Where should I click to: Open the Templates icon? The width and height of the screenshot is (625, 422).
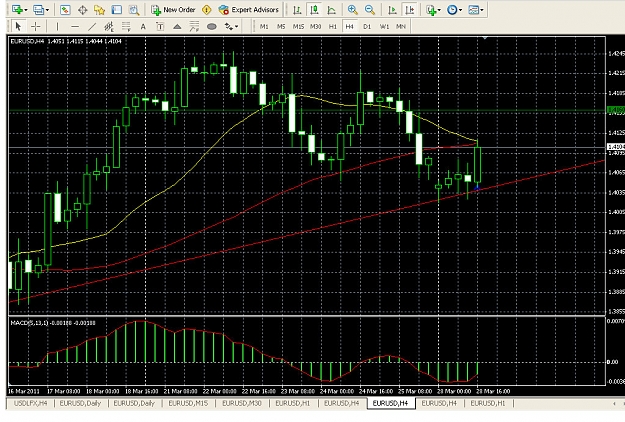(x=473, y=10)
